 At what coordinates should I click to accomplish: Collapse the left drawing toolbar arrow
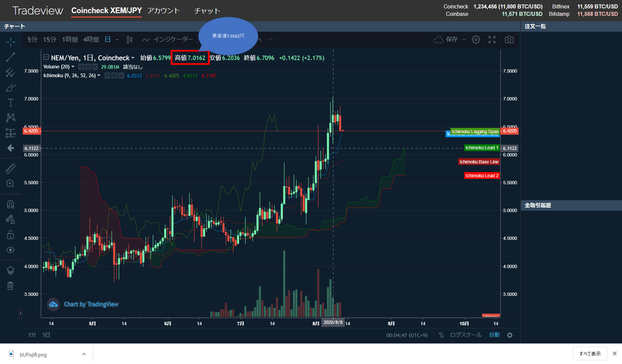[x=20, y=313]
